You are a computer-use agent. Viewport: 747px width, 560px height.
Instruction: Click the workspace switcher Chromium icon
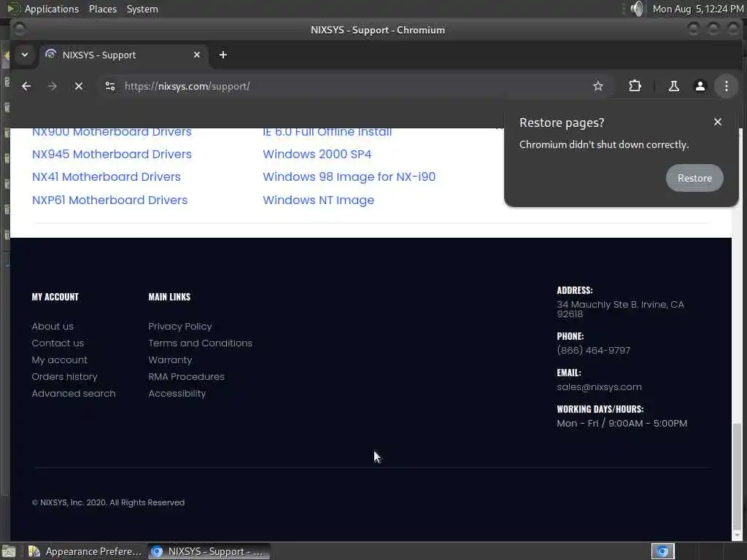click(x=662, y=551)
